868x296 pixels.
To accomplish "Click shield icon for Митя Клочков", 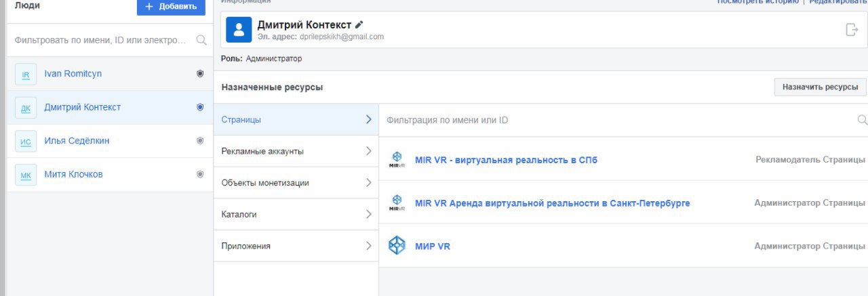I will 200,174.
